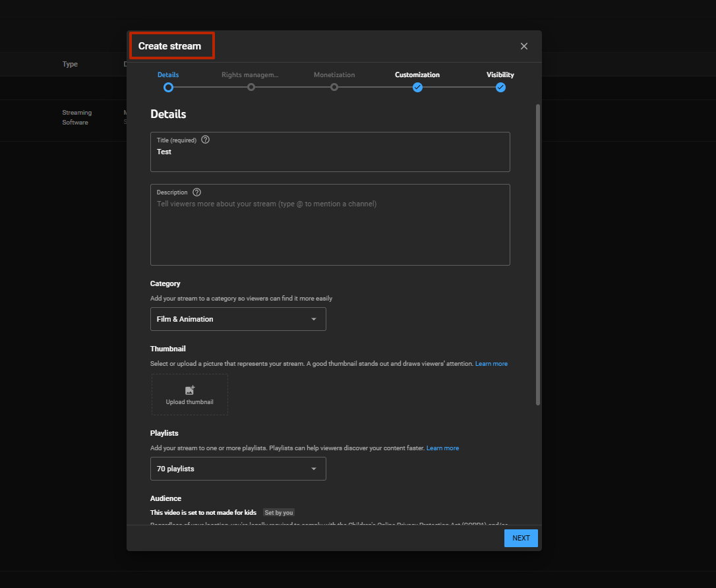
Task: Click the Visibility checkmark step circle
Action: pos(500,87)
